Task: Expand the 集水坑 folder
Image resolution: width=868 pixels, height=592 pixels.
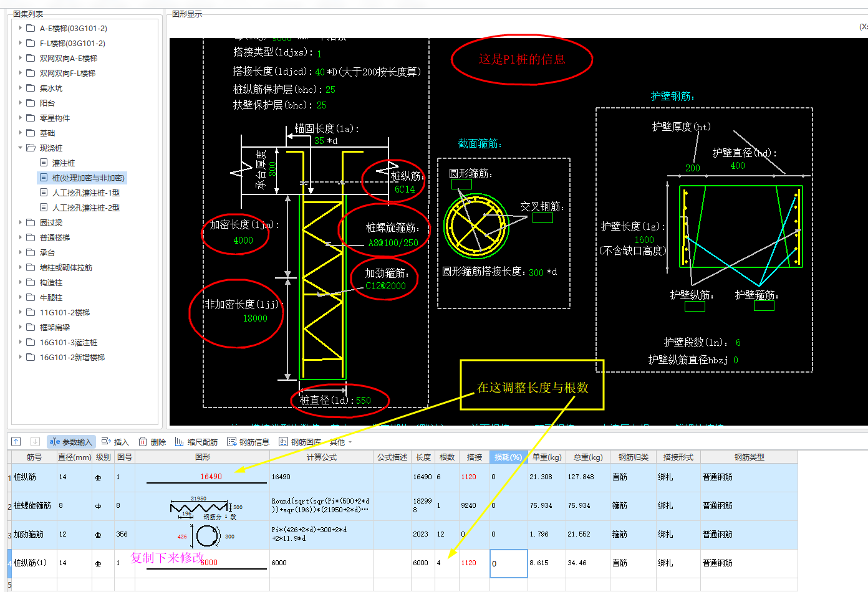Action: pyautogui.click(x=20, y=88)
